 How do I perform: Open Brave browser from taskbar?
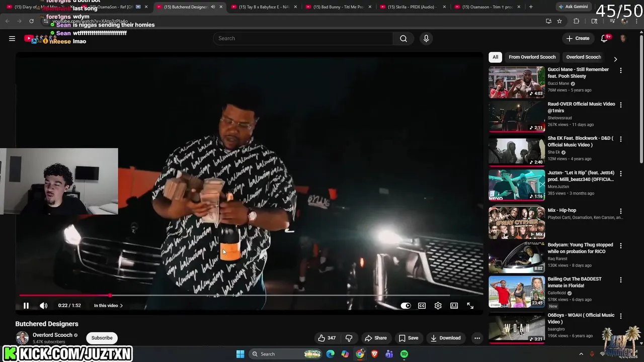(x=374, y=354)
